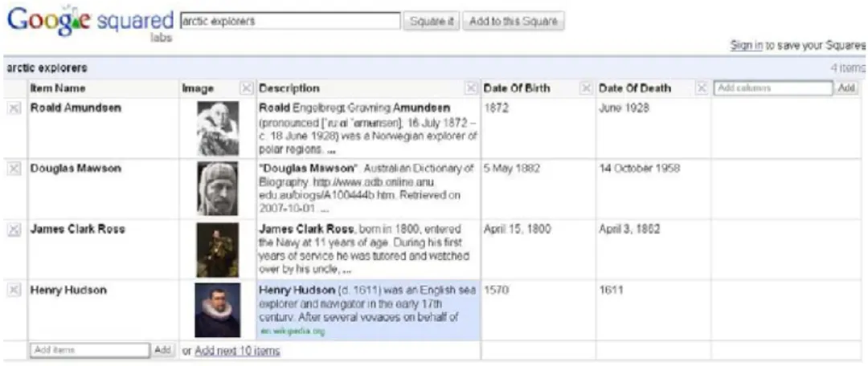
Task: Click the 1872 birth date cell
Action: tap(496, 108)
